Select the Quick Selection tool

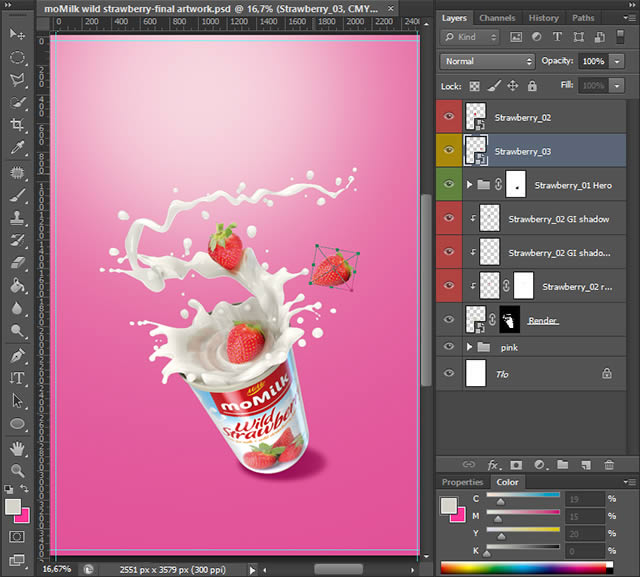[17, 102]
